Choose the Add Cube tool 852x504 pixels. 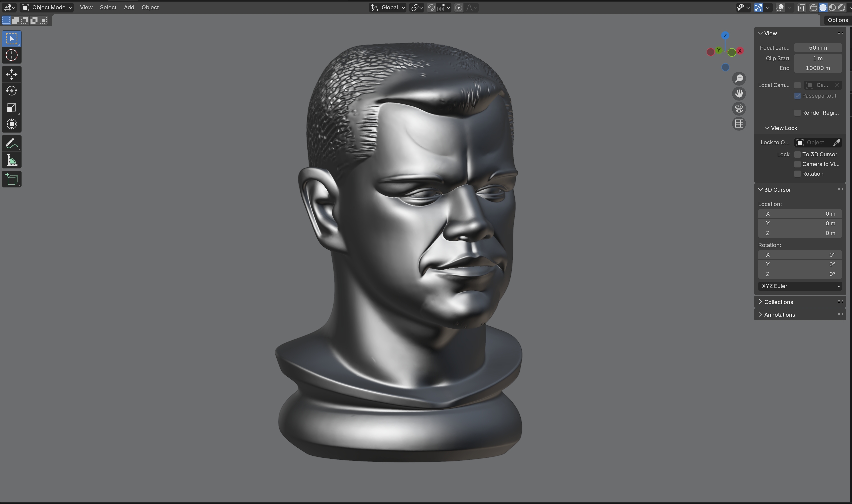coord(12,179)
